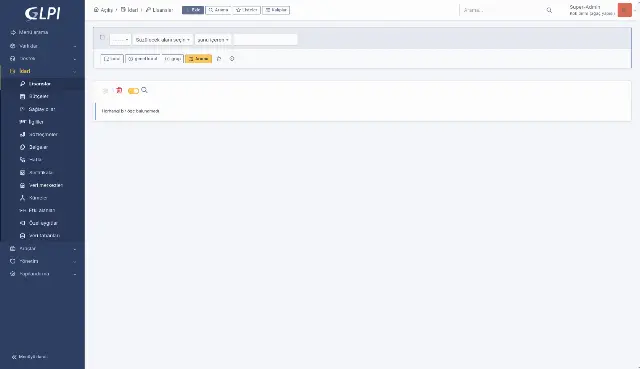Open the searchable field selection dropdown
Image resolution: width=640 pixels, height=369 pixels.
tap(163, 40)
